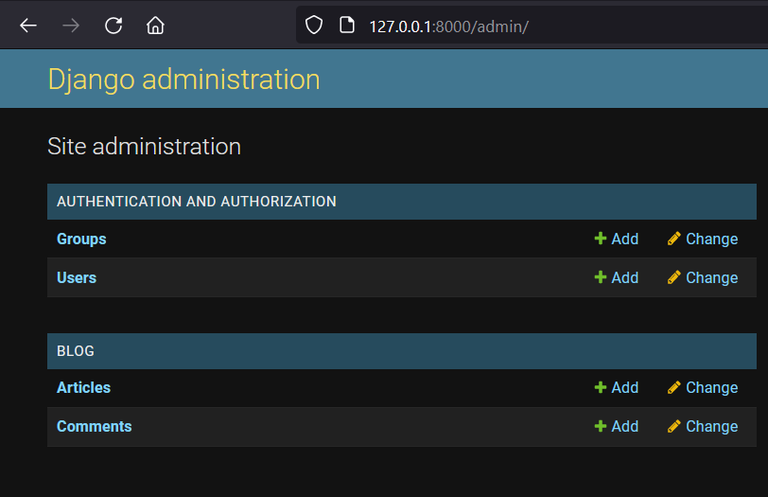Screen dimensions: 768x497
Task: Add a new group
Action: click(x=624, y=239)
